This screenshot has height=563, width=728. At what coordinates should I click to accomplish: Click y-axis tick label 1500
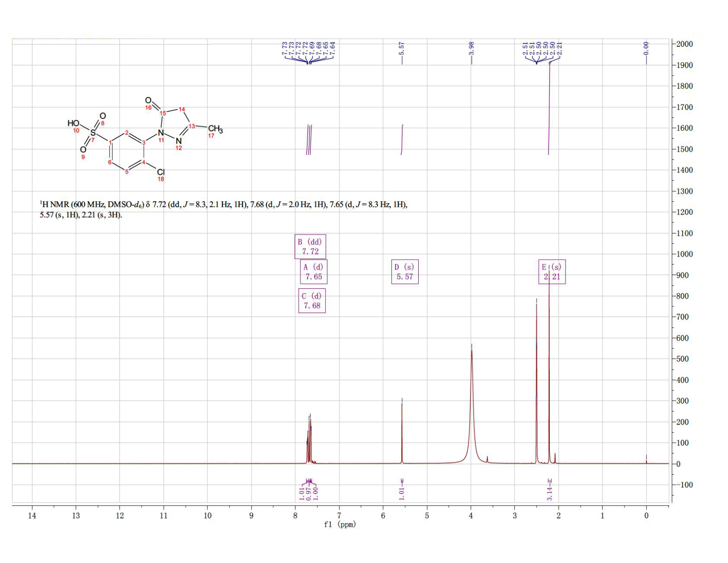[684, 149]
